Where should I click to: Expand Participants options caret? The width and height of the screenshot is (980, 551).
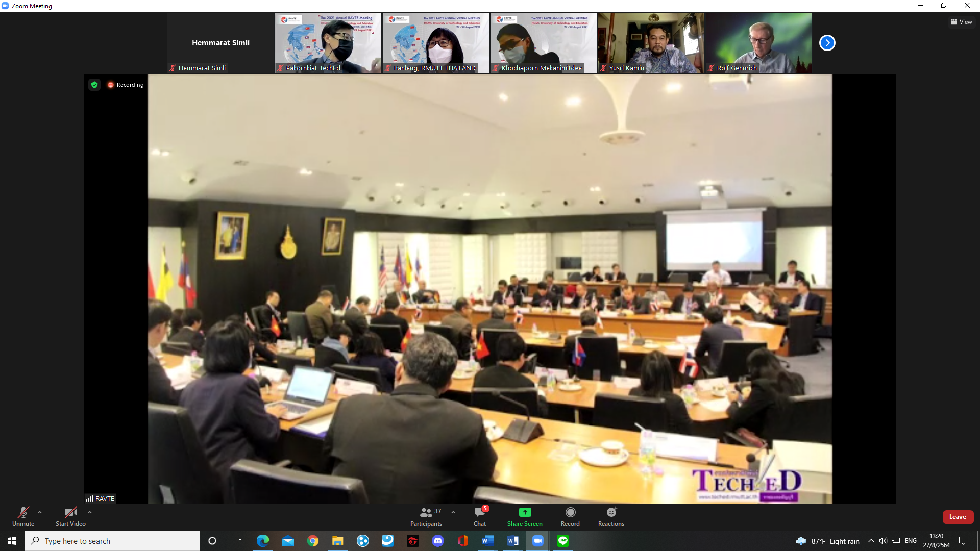453,512
